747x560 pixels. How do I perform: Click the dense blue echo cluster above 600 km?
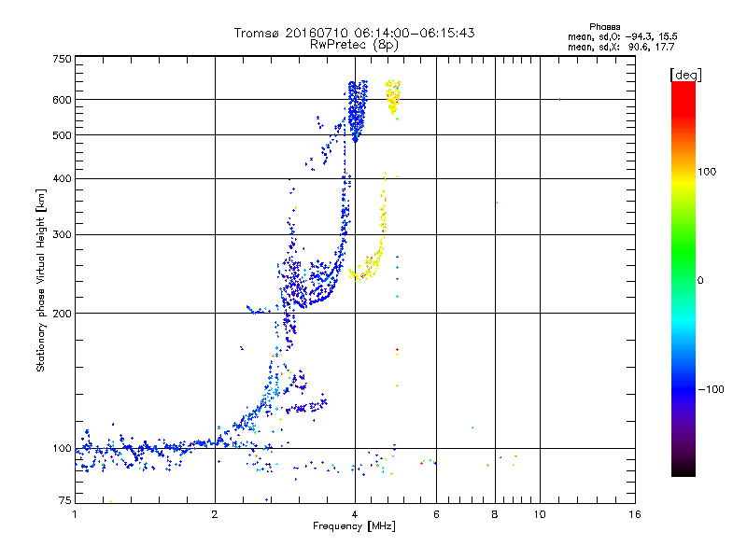click(x=357, y=111)
